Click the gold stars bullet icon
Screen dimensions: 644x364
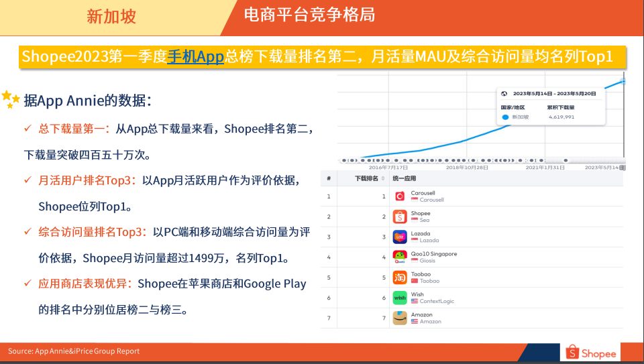pos(10,100)
